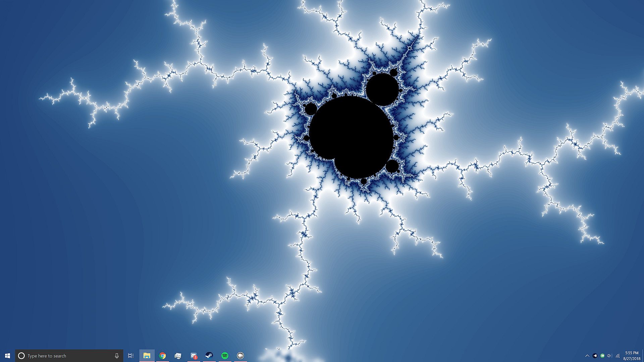Open the Wi-Fi network flyout
The height and width of the screenshot is (362, 644).
(x=618, y=356)
